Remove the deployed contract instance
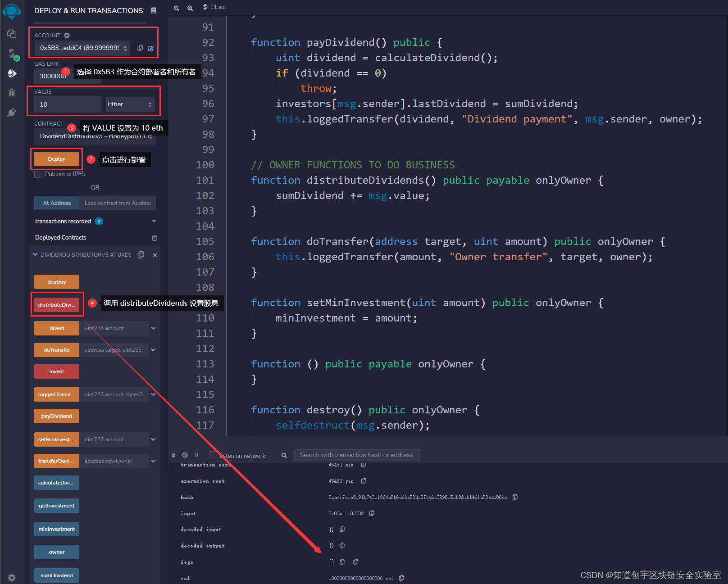 (x=155, y=255)
